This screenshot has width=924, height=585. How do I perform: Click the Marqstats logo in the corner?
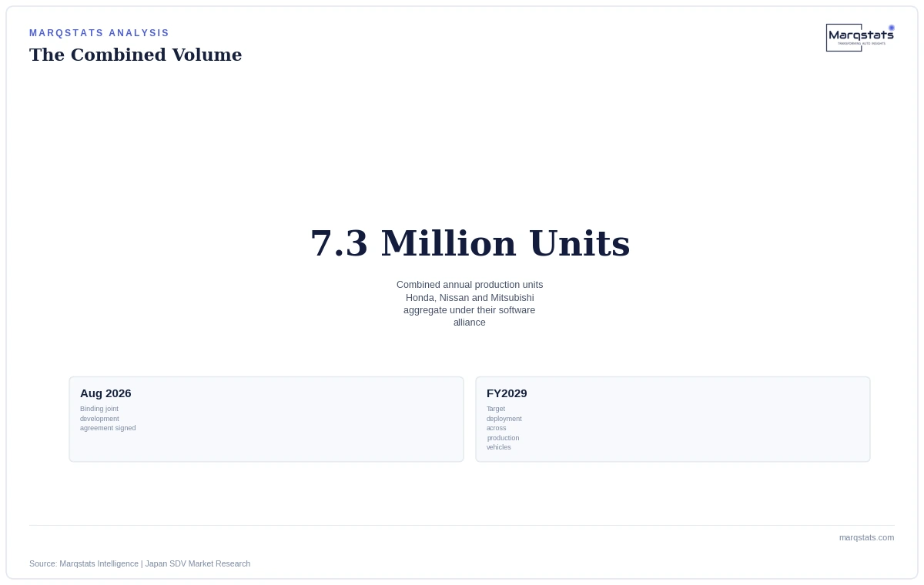pos(860,38)
